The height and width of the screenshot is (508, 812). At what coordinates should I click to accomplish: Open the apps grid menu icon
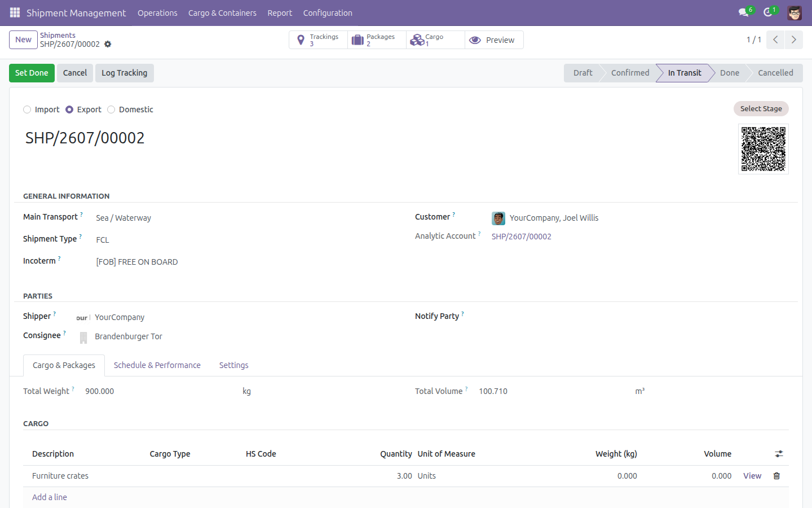click(x=15, y=12)
